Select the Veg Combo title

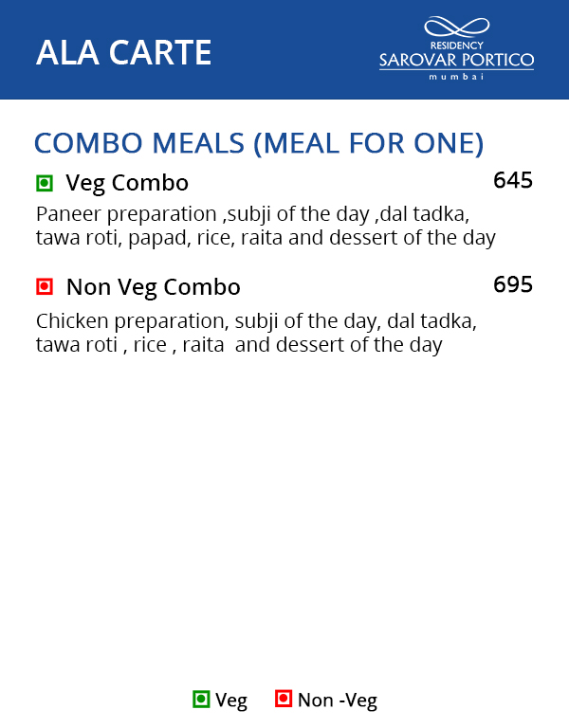[x=127, y=183]
